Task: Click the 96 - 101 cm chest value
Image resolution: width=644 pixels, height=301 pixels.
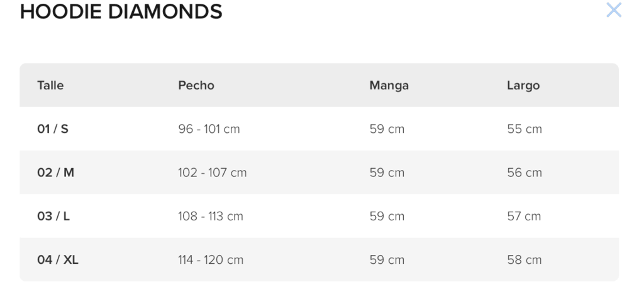Action: point(209,128)
